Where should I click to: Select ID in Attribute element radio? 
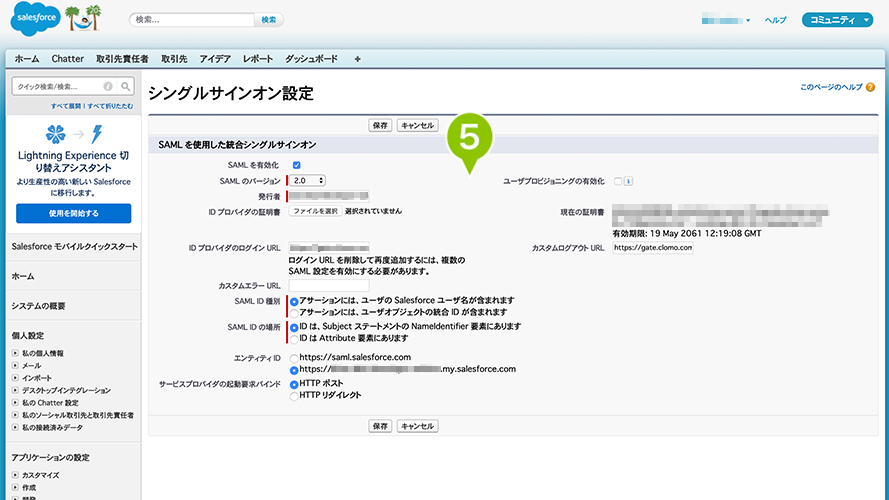tap(294, 339)
